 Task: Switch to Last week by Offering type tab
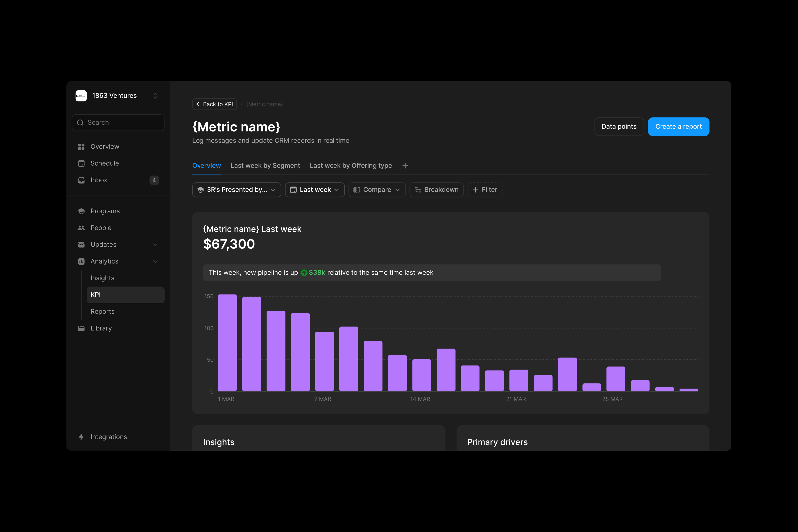tap(350, 166)
